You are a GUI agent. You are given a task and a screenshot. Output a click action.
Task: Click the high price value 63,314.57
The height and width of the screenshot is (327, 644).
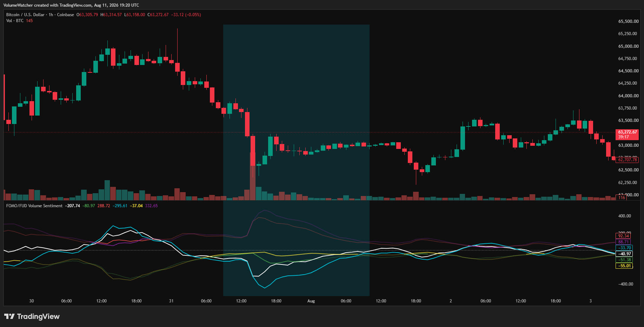112,15
